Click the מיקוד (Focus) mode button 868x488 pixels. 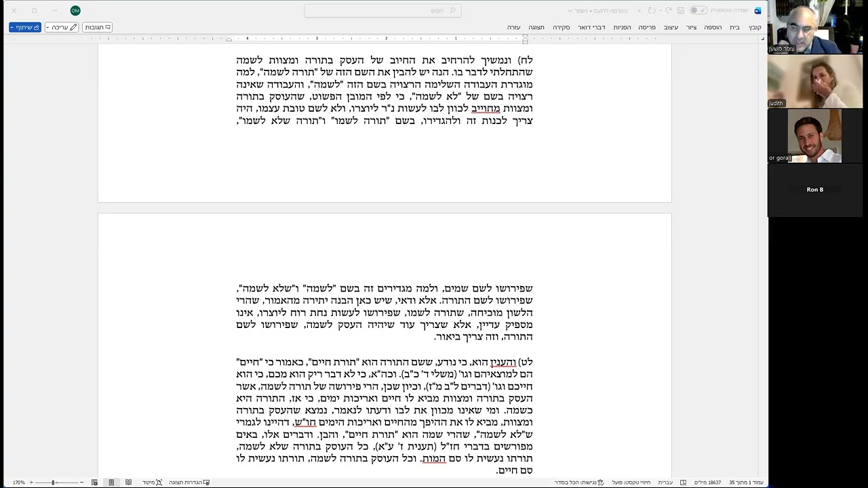[152, 483]
